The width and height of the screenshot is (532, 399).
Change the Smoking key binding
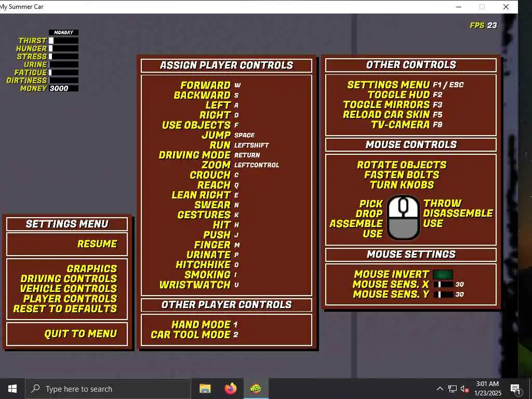(x=235, y=274)
